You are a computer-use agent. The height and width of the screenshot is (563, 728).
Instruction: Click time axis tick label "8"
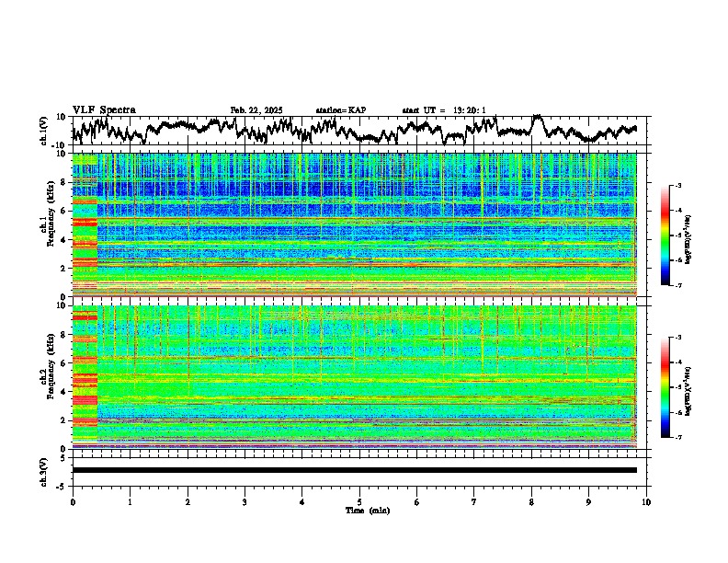click(531, 502)
